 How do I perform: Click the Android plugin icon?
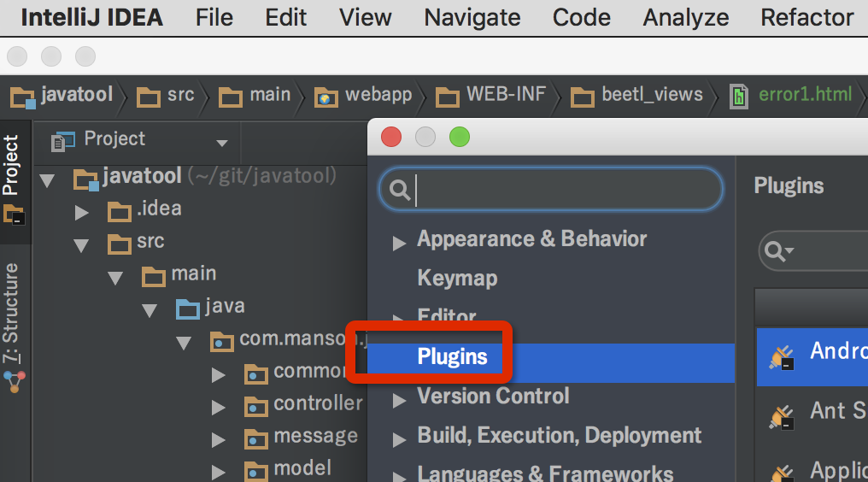click(x=782, y=357)
